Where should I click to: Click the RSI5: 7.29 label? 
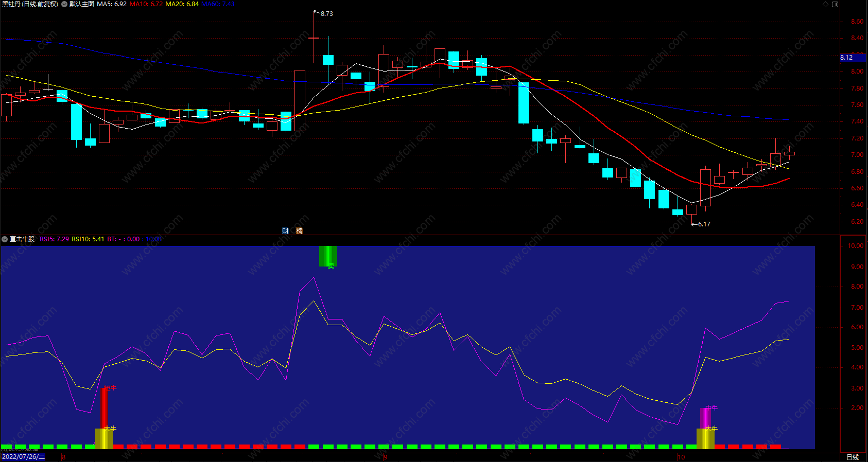tap(54, 239)
